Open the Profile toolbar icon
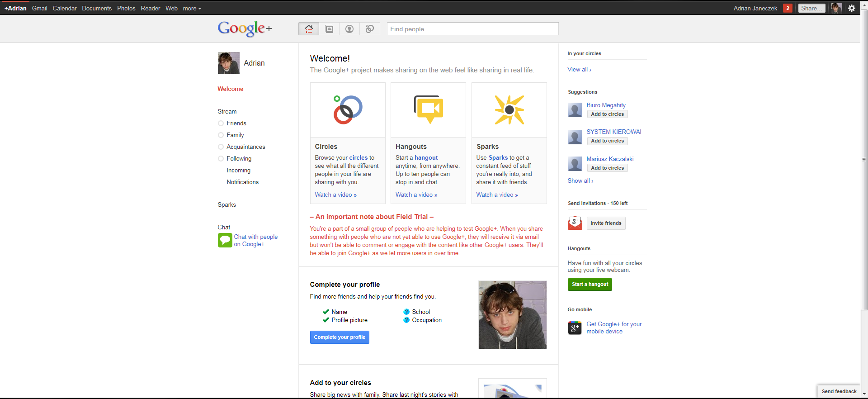 point(349,29)
